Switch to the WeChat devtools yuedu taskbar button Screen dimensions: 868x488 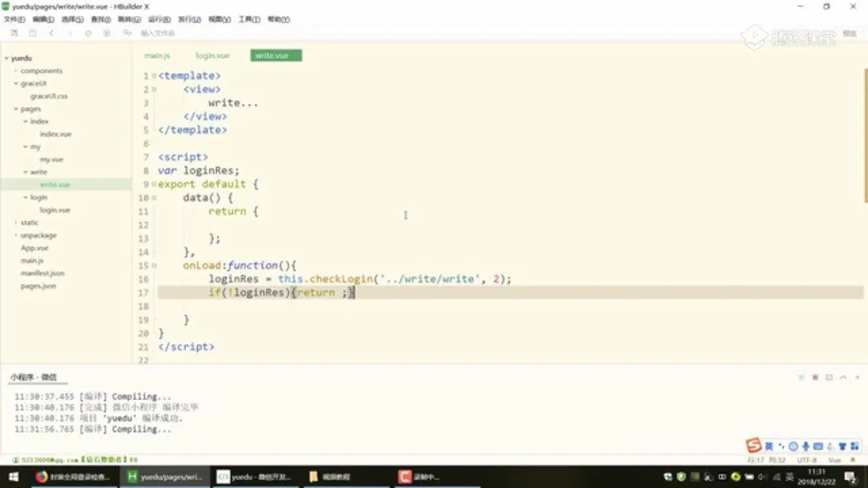[255, 476]
